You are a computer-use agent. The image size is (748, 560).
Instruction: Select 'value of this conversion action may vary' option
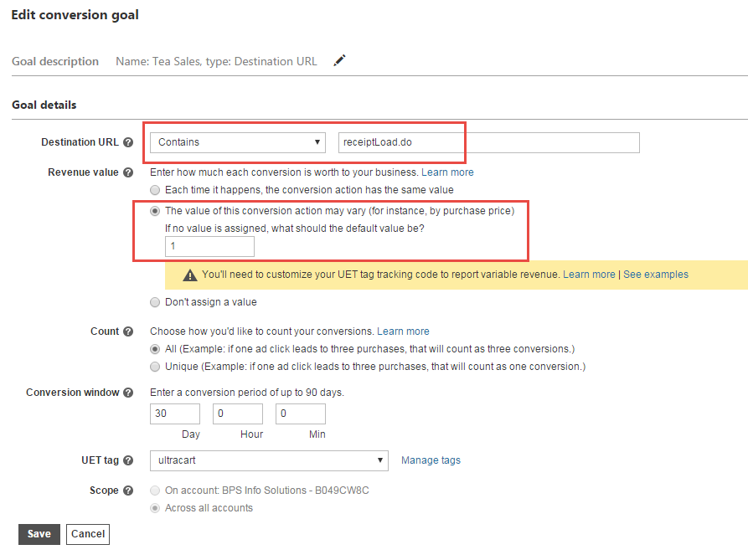155,211
